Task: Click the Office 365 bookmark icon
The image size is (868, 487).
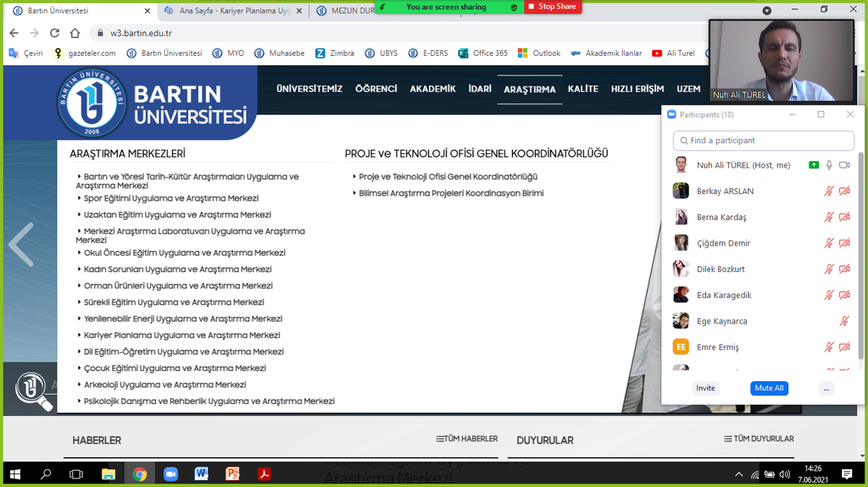Action: tap(464, 53)
